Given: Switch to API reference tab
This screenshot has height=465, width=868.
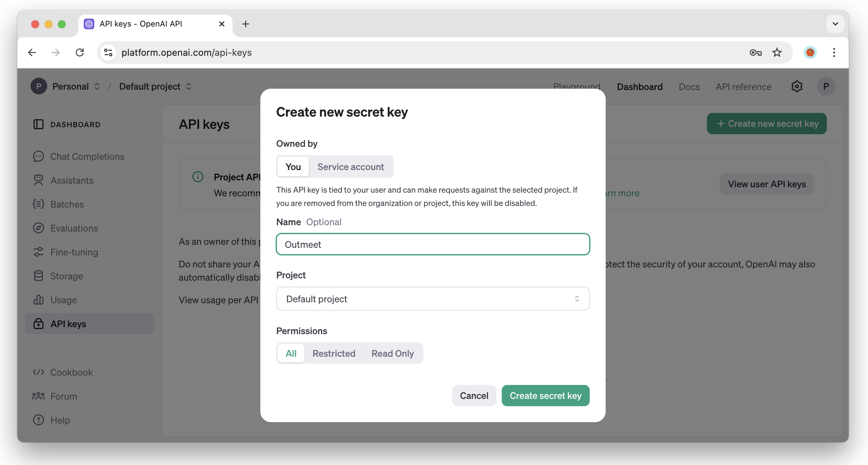Looking at the screenshot, I should (x=743, y=86).
